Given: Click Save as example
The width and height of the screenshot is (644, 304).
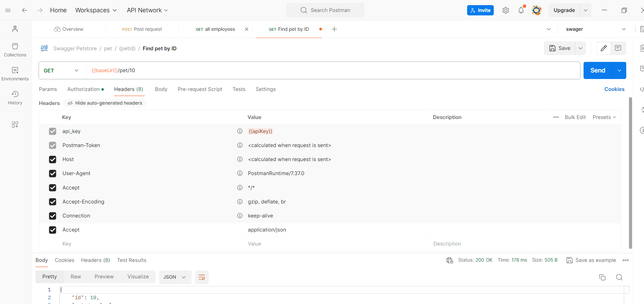Looking at the screenshot, I should [591, 260].
